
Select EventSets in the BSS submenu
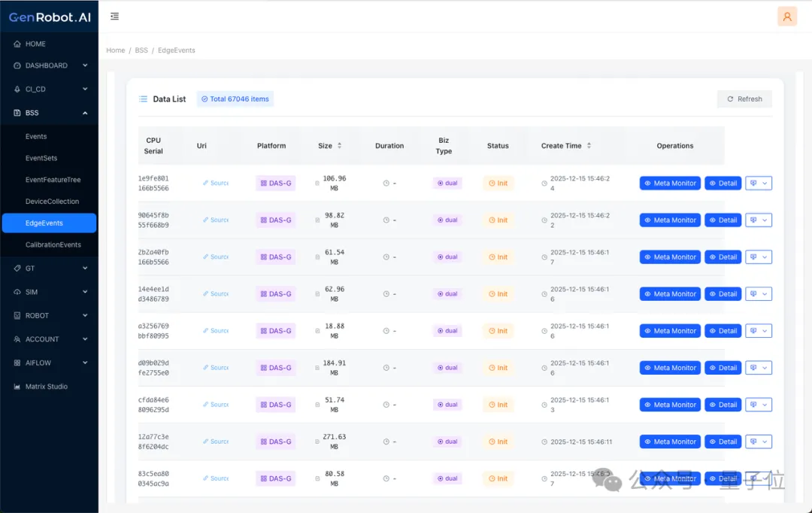tap(41, 158)
